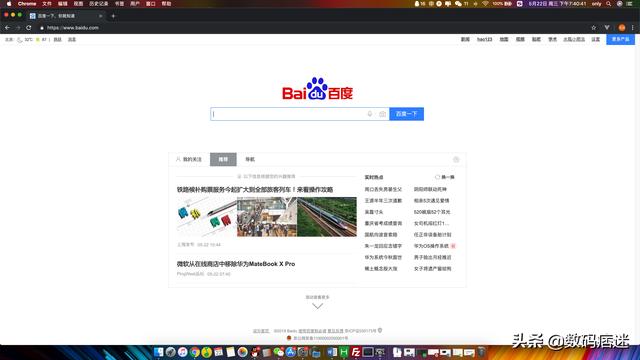Click the Baidu logo
The image size is (640, 360).
click(317, 89)
